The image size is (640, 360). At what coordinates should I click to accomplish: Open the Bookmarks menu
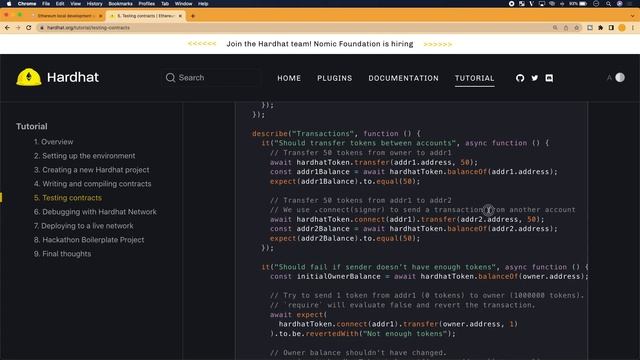coord(120,4)
